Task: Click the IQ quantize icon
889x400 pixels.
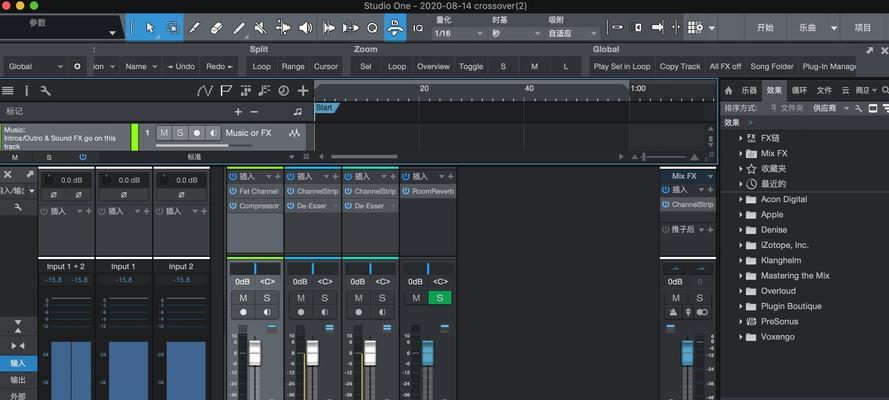Action: pos(418,28)
